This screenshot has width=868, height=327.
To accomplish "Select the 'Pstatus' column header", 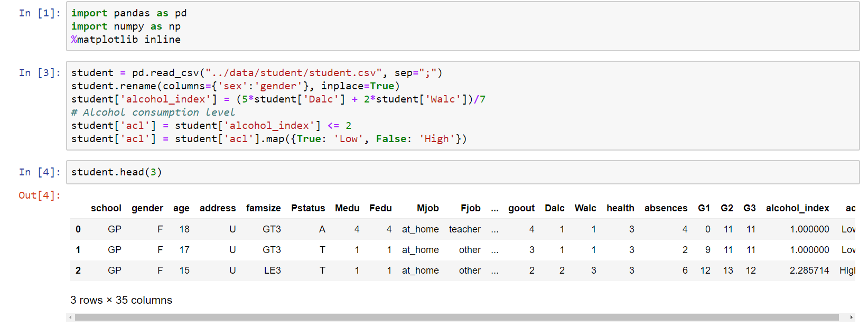I will coord(308,208).
